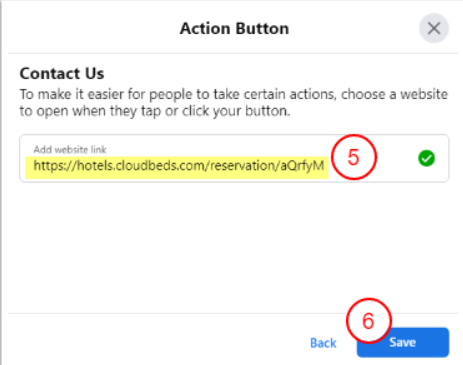This screenshot has height=365, width=463.
Task: Click the 'Add website link' label
Action: [x=70, y=150]
